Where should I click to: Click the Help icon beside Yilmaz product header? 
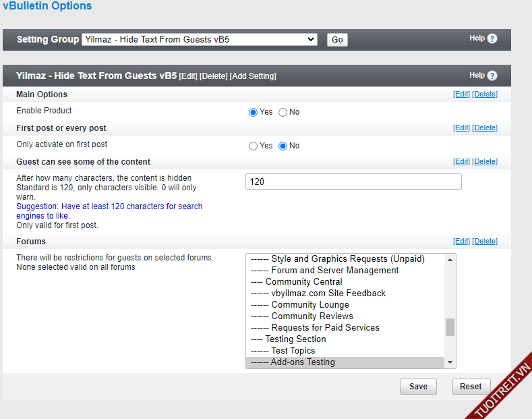pyautogui.click(x=492, y=76)
